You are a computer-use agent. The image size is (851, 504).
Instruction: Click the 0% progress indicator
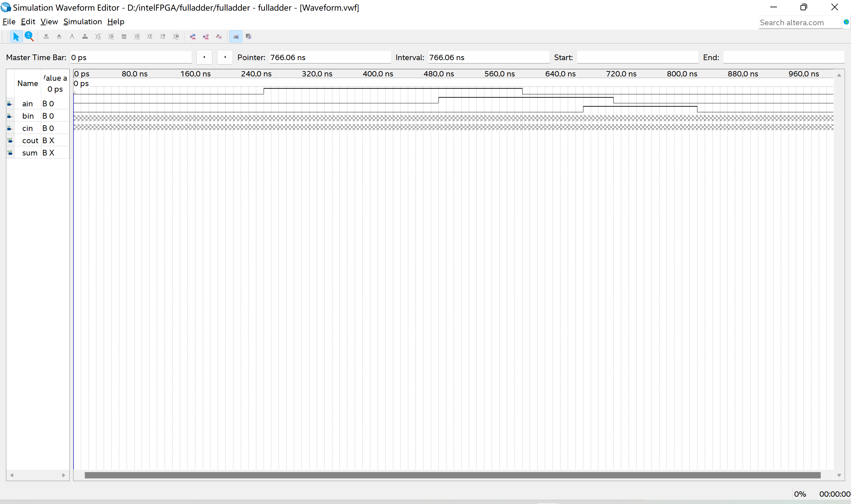tap(800, 494)
